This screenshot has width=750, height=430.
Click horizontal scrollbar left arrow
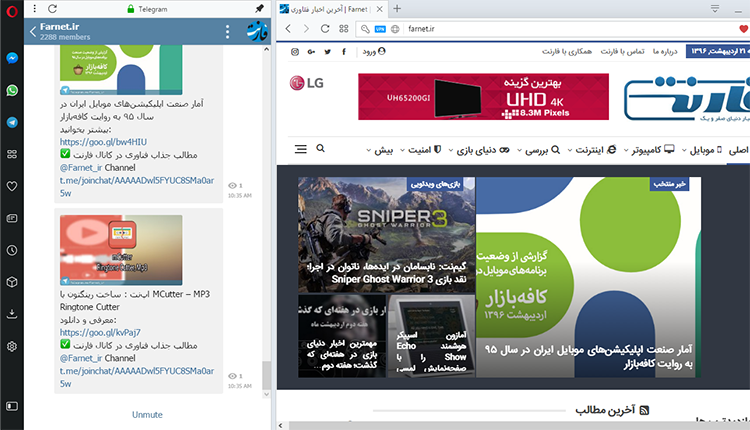281,425
